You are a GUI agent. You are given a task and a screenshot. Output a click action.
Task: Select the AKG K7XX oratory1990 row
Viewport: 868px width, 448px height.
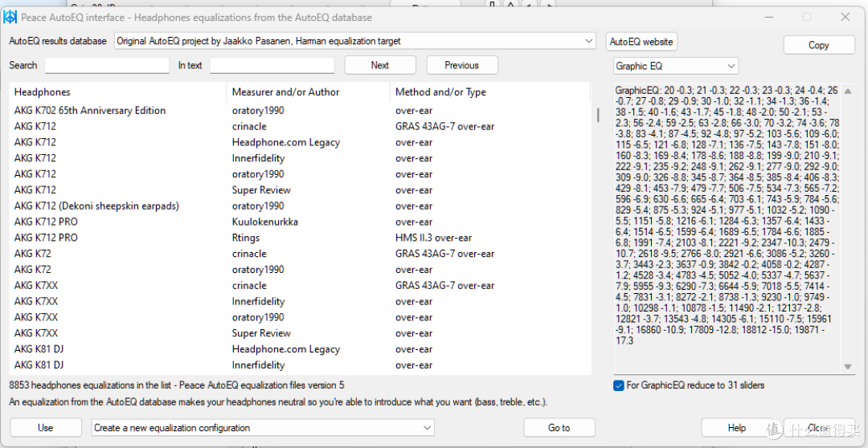pos(300,317)
